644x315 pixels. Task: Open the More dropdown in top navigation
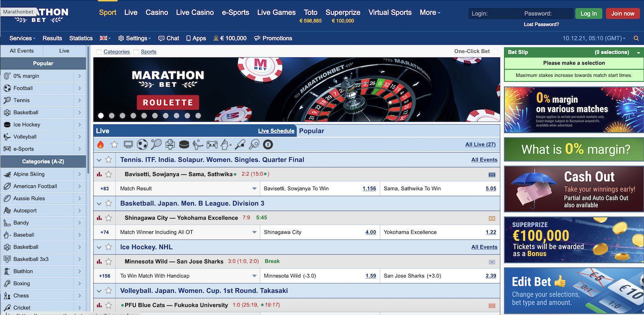(430, 12)
